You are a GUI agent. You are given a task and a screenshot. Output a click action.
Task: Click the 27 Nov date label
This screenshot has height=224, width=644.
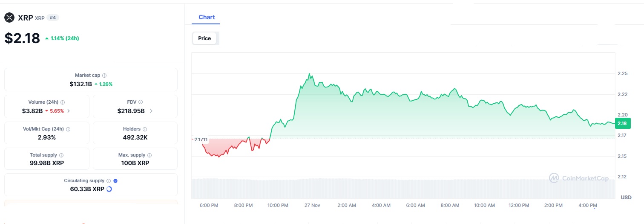[x=312, y=205]
